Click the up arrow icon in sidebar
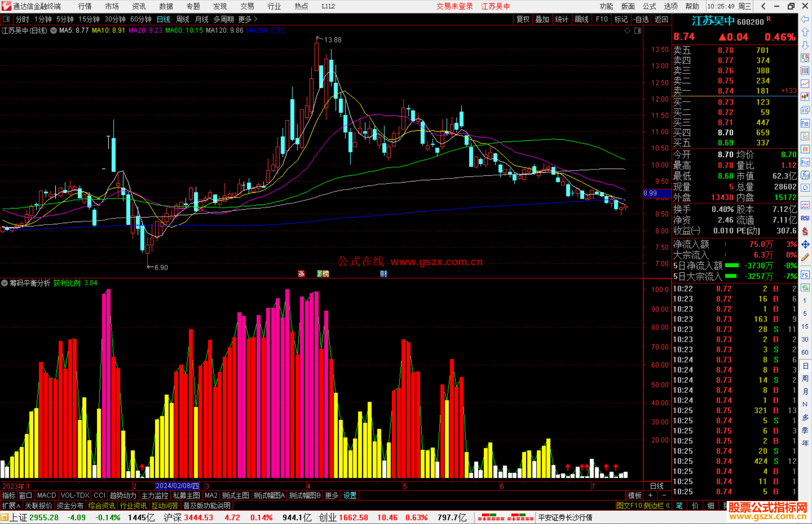This screenshot has width=812, height=524. pyautogui.click(x=805, y=32)
